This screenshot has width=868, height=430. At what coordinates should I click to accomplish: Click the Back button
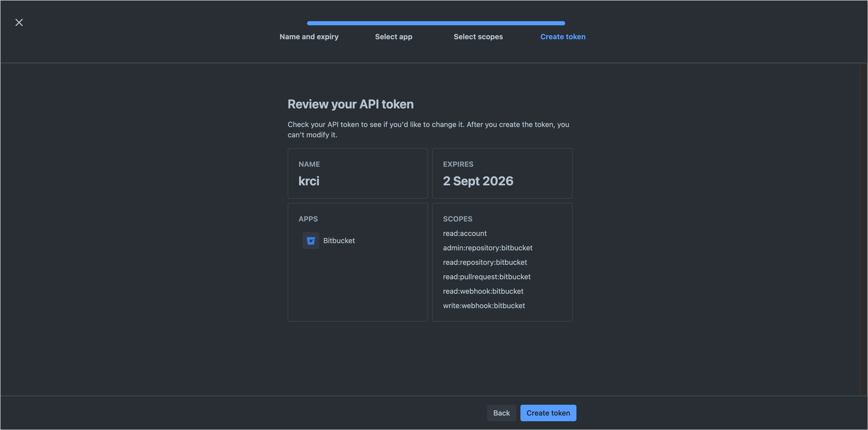[x=501, y=412]
